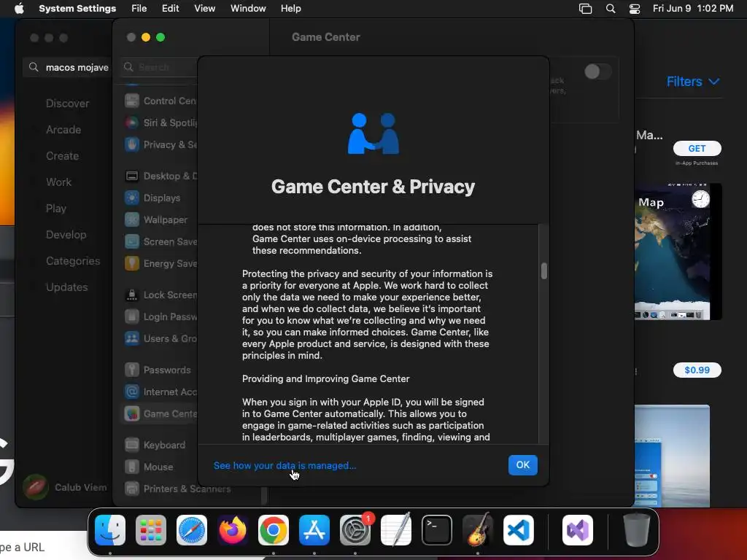The height and width of the screenshot is (560, 747).
Task: Open the Trash in the dock
Action: click(x=636, y=530)
